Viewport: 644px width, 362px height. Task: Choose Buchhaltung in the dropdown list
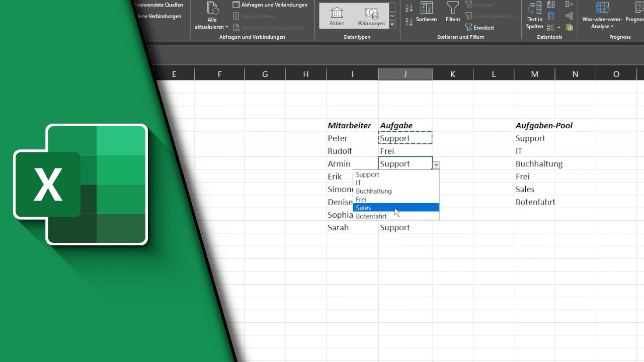click(x=396, y=191)
